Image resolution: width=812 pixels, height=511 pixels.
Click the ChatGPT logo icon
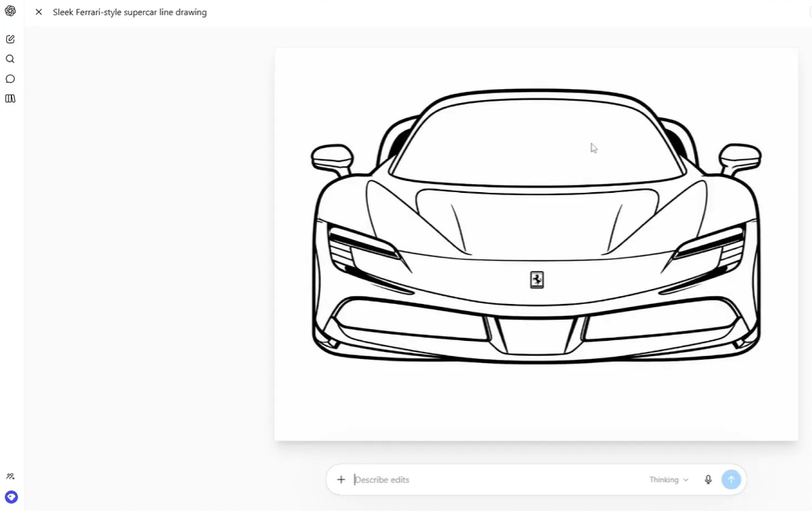coord(10,11)
